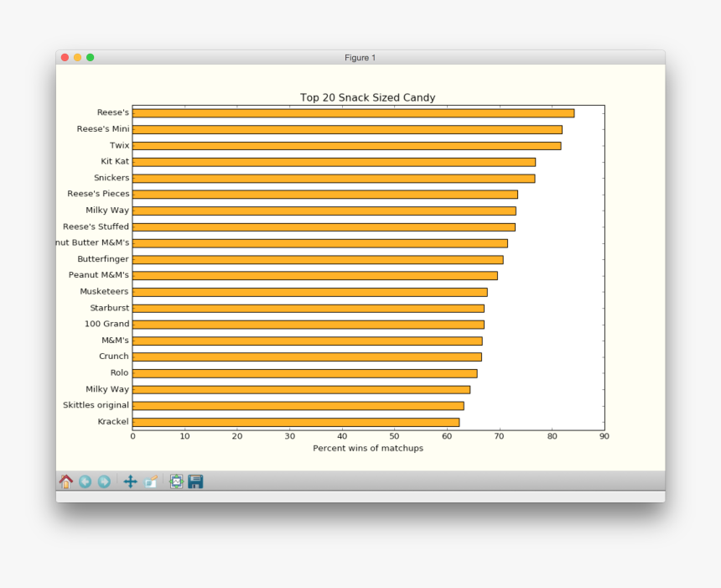Click the orange Twix bar

(x=345, y=146)
